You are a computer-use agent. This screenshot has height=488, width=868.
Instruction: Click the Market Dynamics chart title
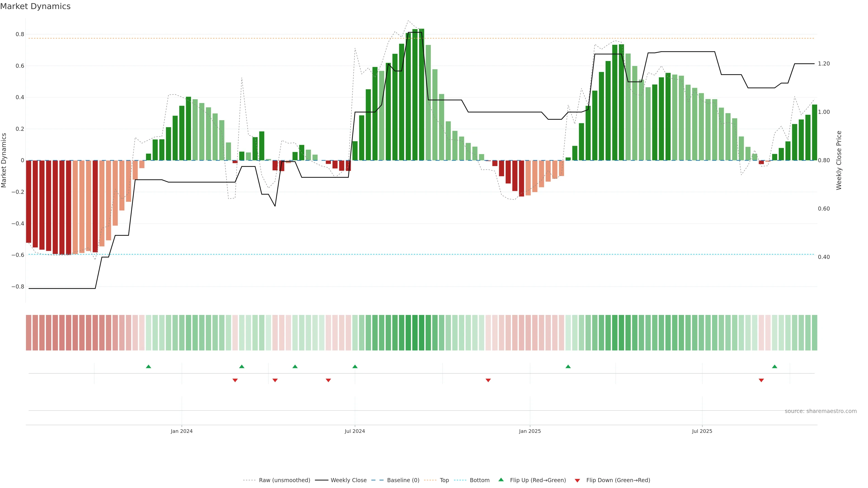click(x=35, y=6)
